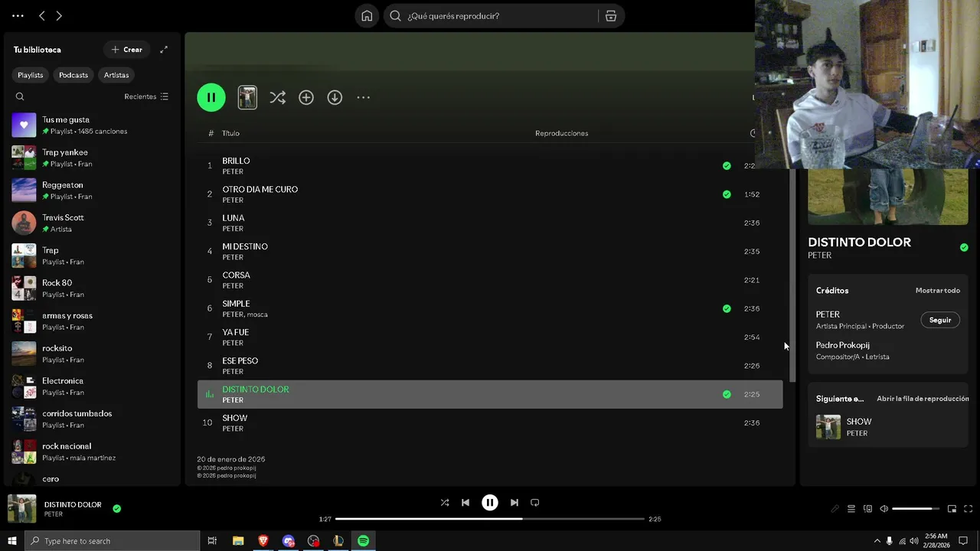This screenshot has width=980, height=551.
Task: Play track ESE PESO
Action: 490,365
